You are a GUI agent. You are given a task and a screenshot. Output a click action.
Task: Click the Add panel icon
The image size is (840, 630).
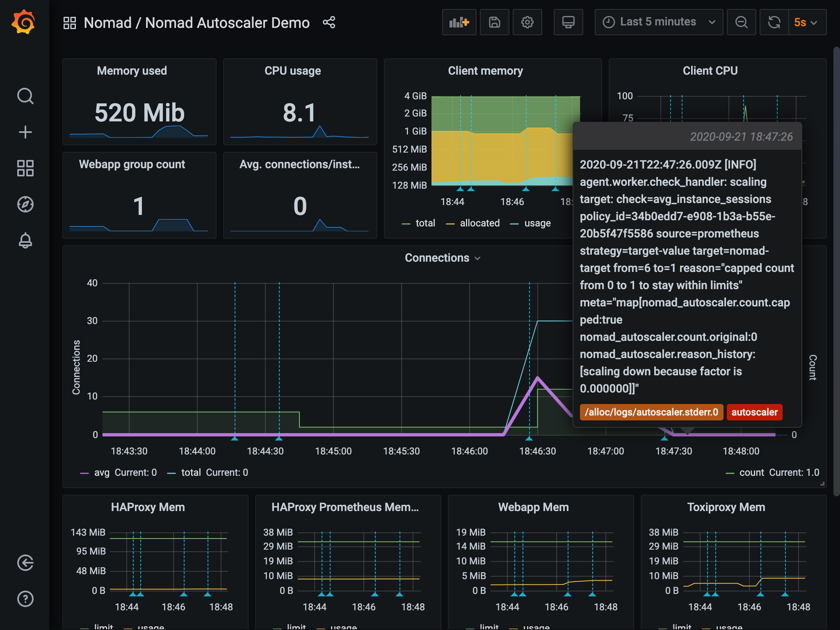[459, 22]
